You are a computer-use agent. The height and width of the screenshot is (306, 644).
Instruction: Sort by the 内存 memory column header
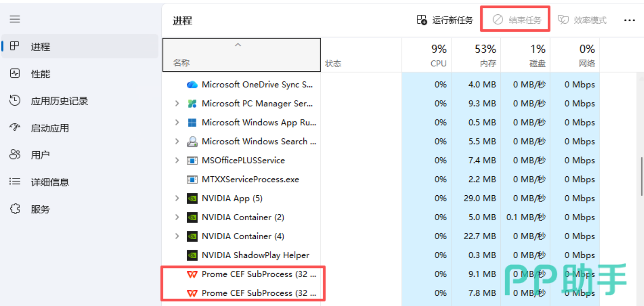476,55
